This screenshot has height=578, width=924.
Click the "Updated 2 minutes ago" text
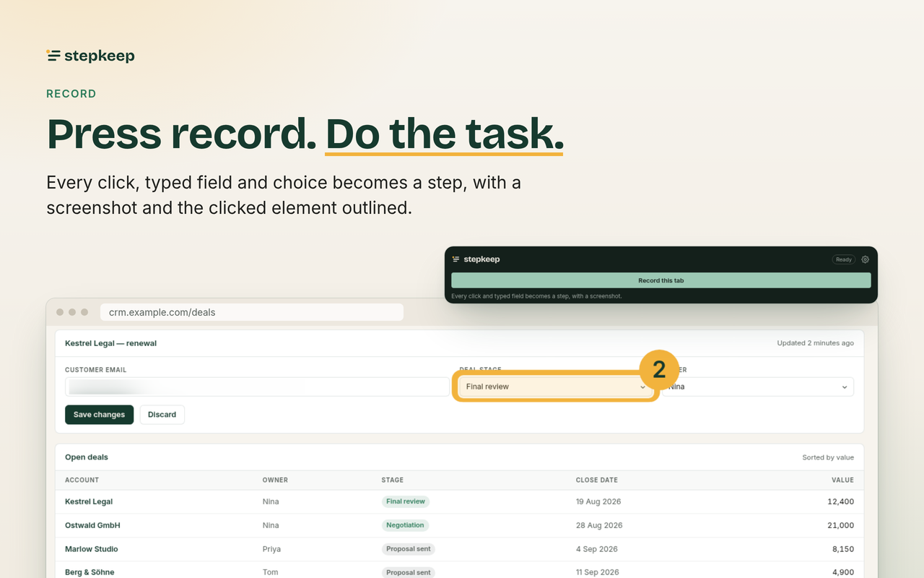point(815,343)
